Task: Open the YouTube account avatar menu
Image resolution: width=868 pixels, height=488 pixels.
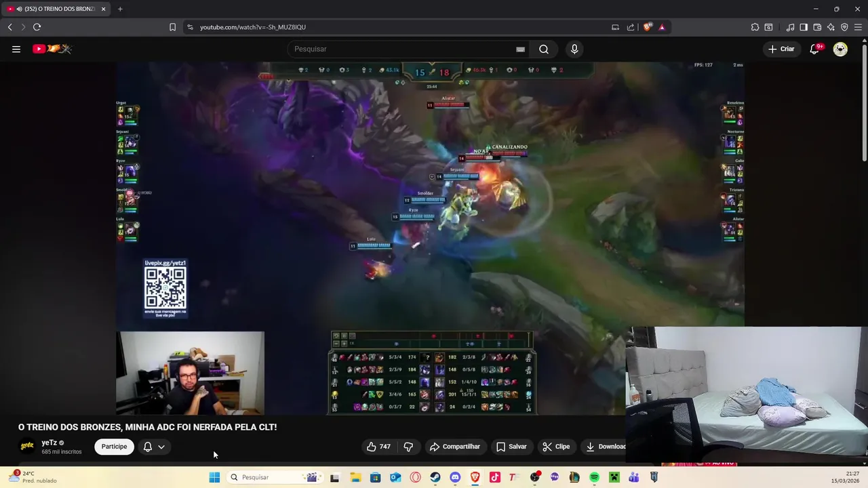Action: coord(840,49)
